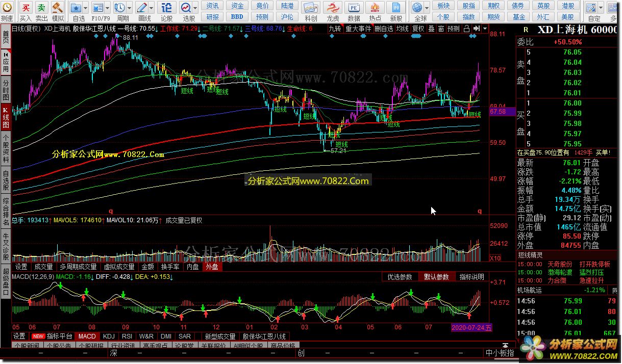
Task: Click the X10 volume scale label
Action: [x=495, y=258]
